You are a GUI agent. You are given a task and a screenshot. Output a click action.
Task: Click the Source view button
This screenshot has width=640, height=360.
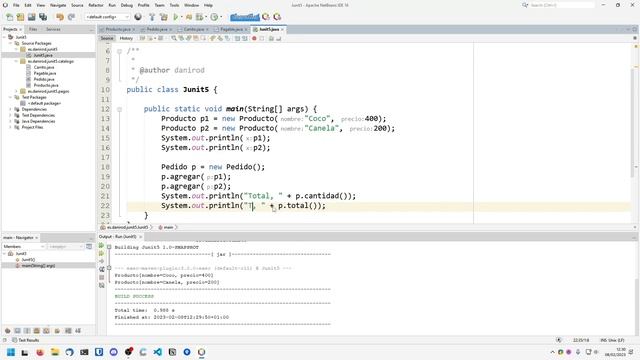point(107,38)
